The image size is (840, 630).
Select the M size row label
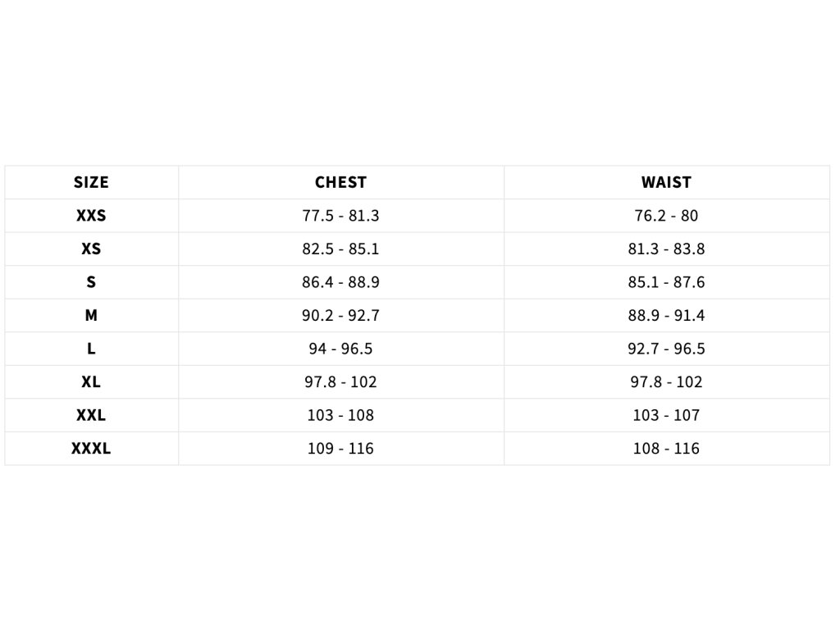(91, 315)
